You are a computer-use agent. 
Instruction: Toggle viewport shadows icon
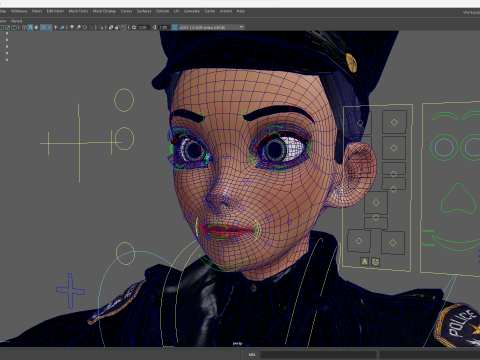(x=62, y=27)
